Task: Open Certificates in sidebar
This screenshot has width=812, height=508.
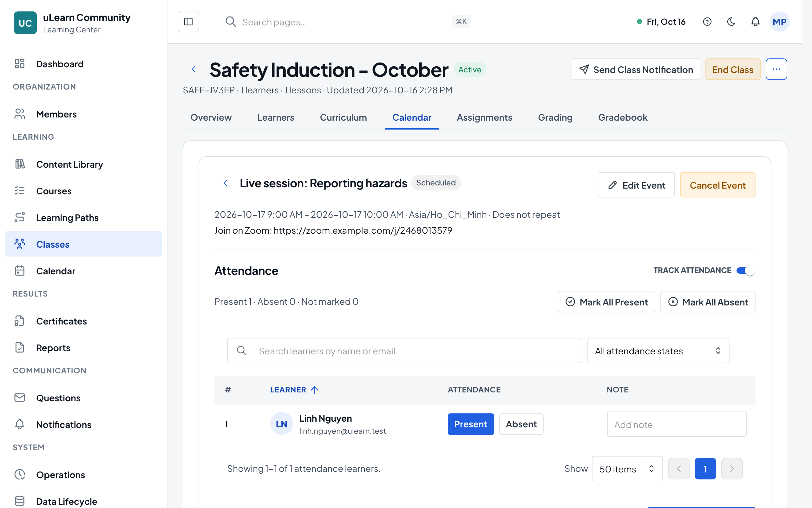Action: [x=83, y=321]
